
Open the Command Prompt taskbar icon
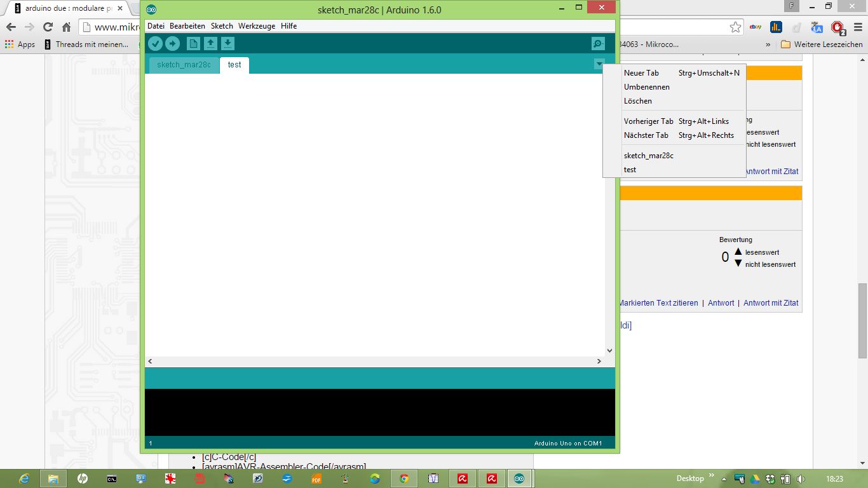tap(112, 478)
